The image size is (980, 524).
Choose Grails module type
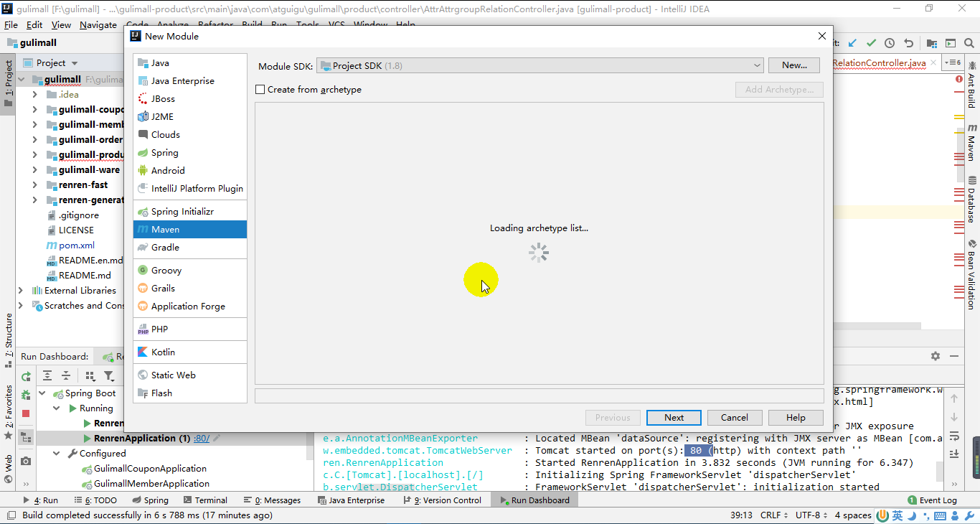click(189, 289)
